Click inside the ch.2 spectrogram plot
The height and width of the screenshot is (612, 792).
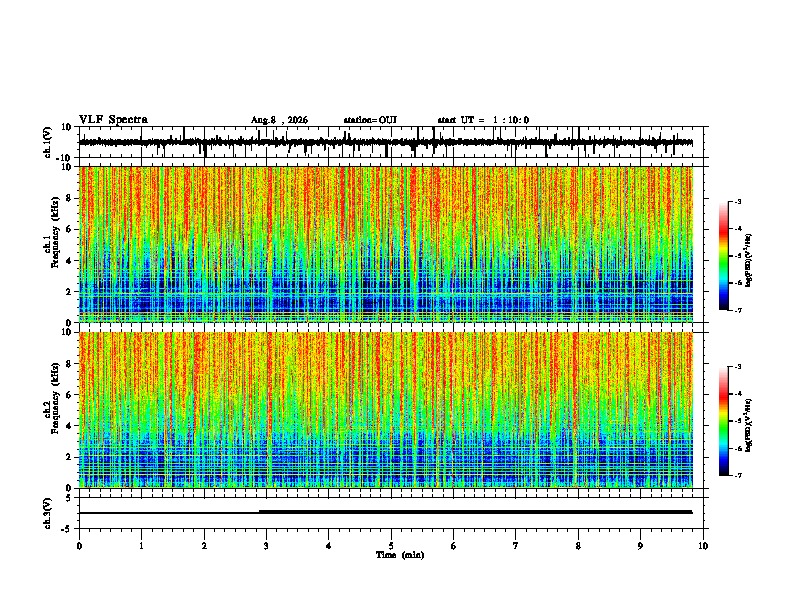click(x=386, y=410)
